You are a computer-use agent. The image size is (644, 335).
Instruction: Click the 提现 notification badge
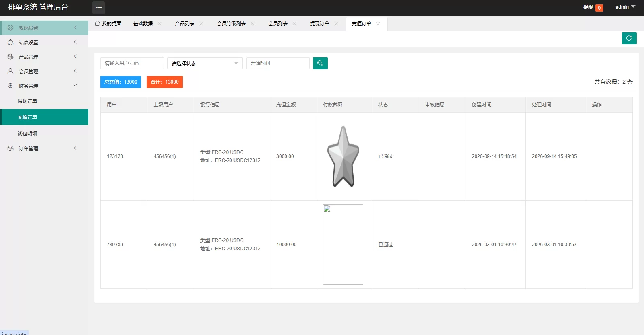click(x=599, y=8)
